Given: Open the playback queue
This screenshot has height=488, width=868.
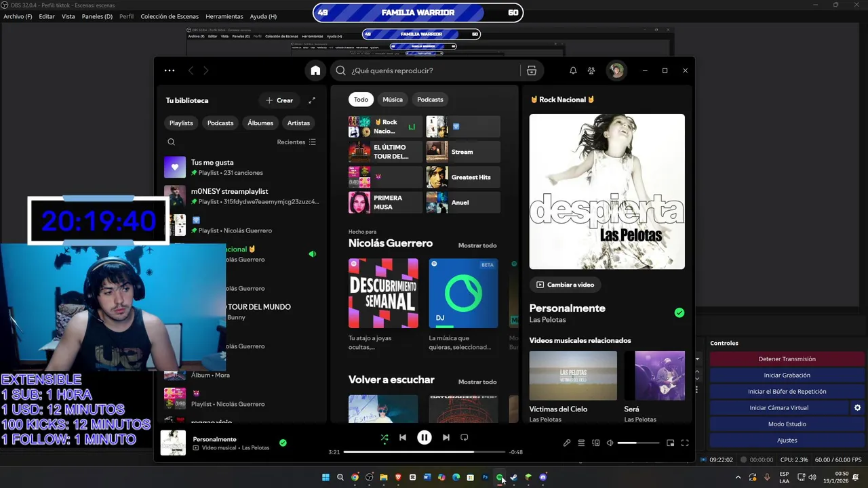Looking at the screenshot, I should 581,443.
